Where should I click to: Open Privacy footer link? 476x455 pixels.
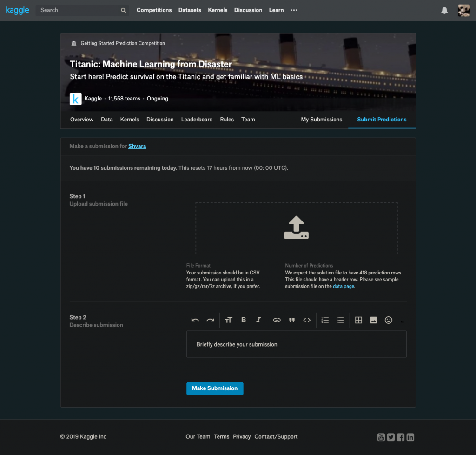coord(242,436)
